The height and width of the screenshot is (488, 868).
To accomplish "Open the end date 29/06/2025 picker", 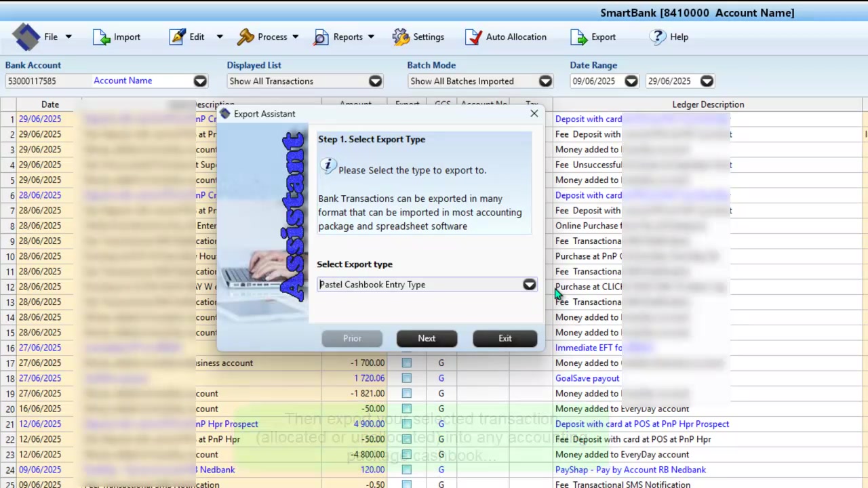I will (707, 81).
